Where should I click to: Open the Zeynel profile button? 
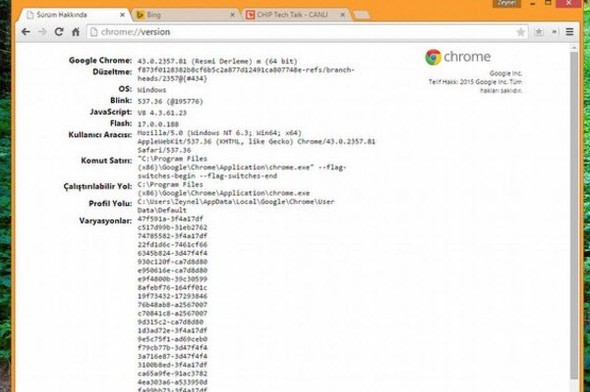tap(506, 3)
